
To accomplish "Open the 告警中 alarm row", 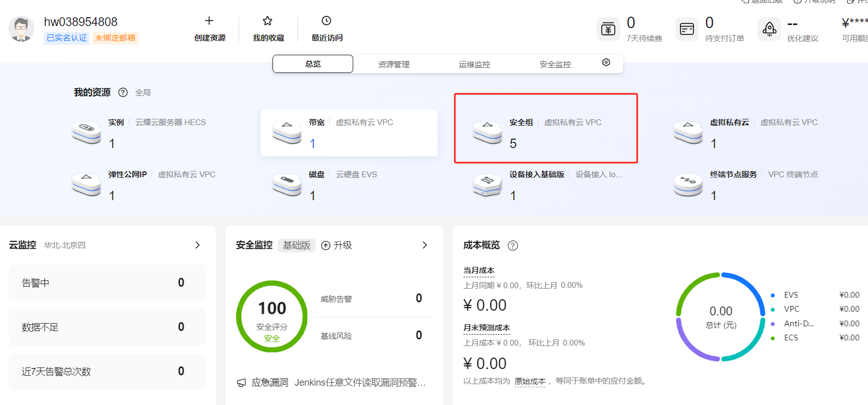I will [x=107, y=283].
